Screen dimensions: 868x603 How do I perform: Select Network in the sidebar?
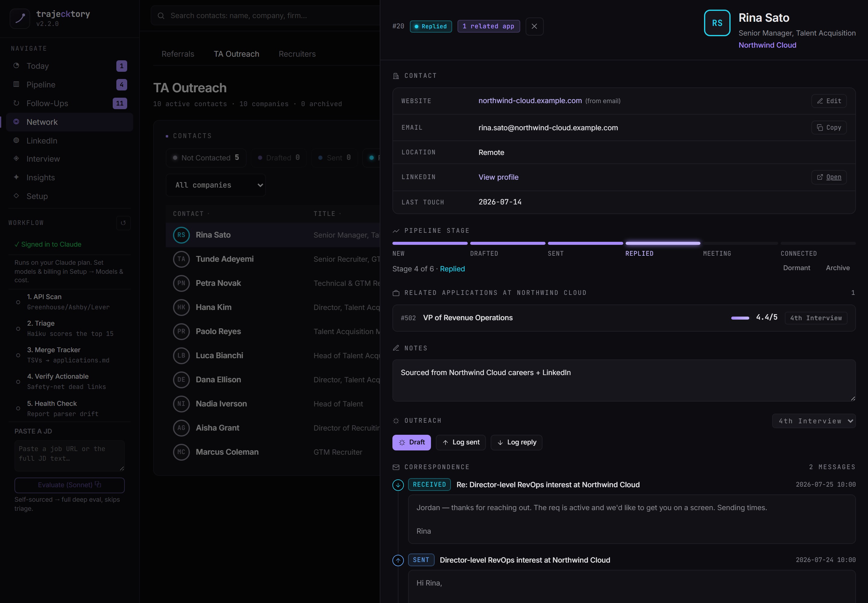(x=70, y=122)
